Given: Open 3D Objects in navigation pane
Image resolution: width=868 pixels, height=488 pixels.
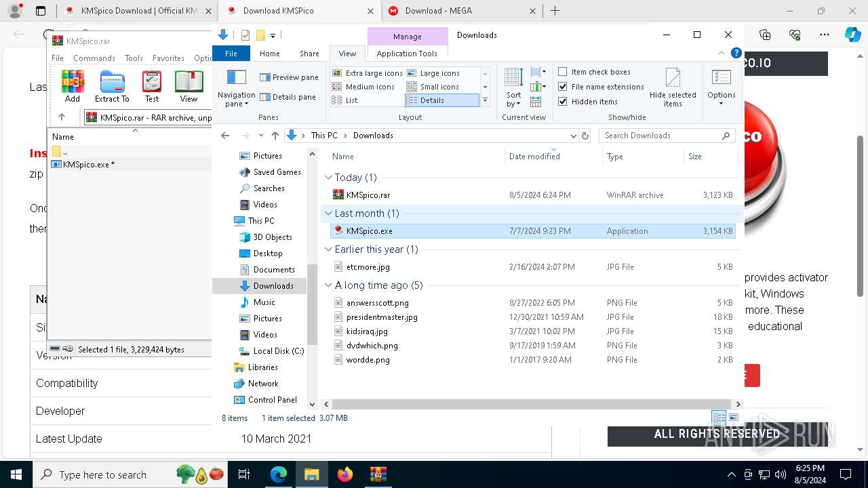Looking at the screenshot, I should (265, 237).
